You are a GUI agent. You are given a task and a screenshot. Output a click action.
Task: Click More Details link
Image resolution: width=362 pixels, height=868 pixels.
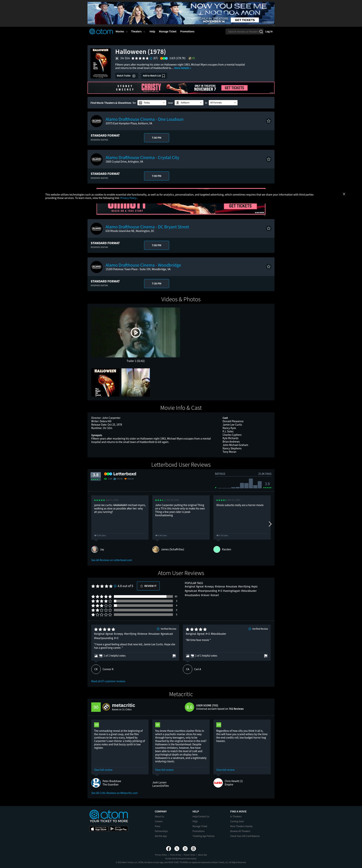click(x=182, y=68)
